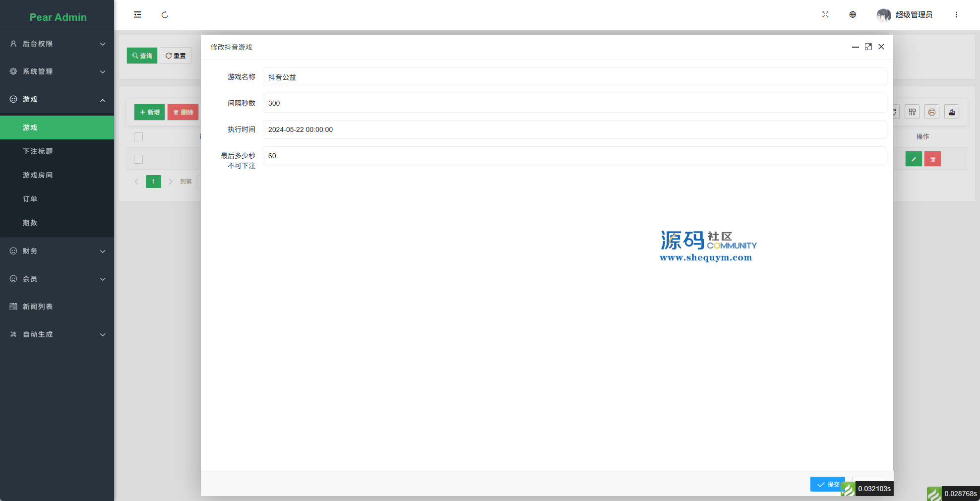Open the column filter grid icon
The image size is (980, 501).
(x=912, y=112)
